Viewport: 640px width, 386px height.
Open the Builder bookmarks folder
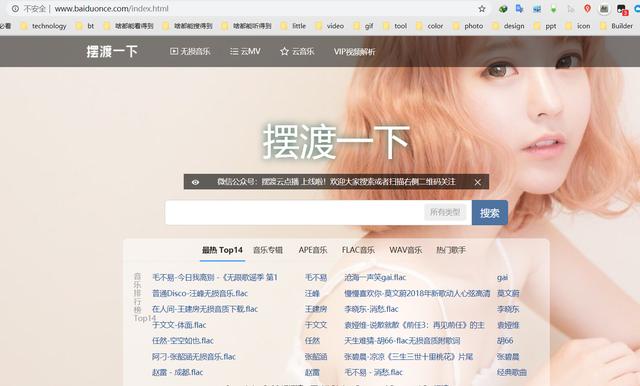click(x=616, y=26)
